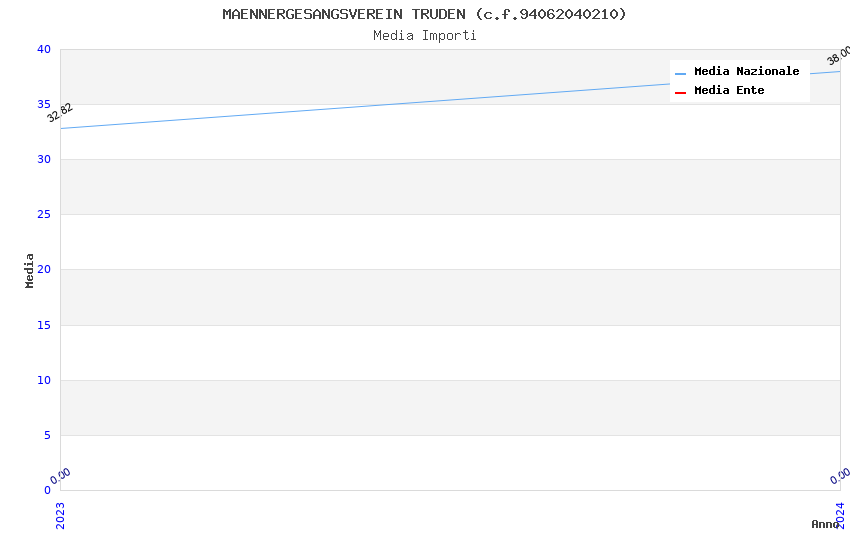The height and width of the screenshot is (550, 850).
Task: Click the blue Media Nazionale legend color marker
Action: pyautogui.click(x=680, y=73)
